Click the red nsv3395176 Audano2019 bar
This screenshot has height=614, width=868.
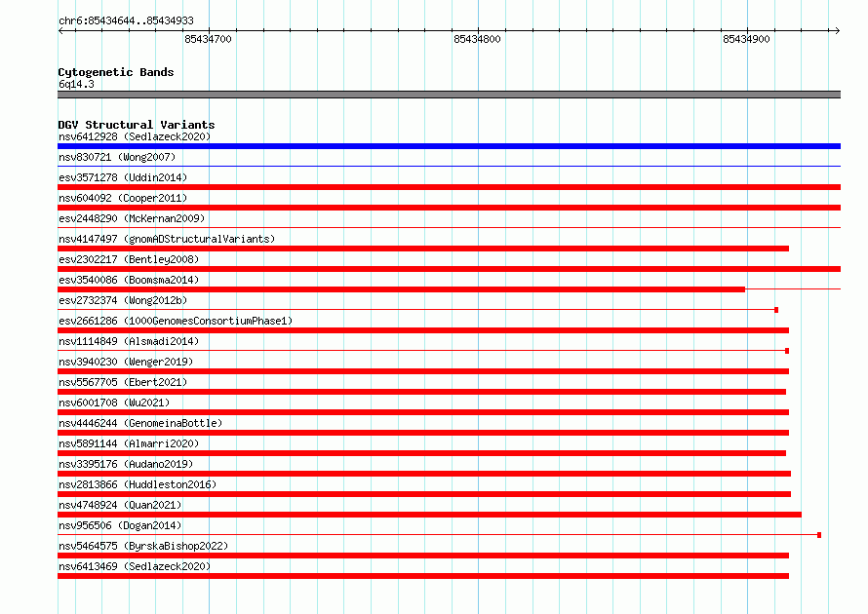(424, 474)
